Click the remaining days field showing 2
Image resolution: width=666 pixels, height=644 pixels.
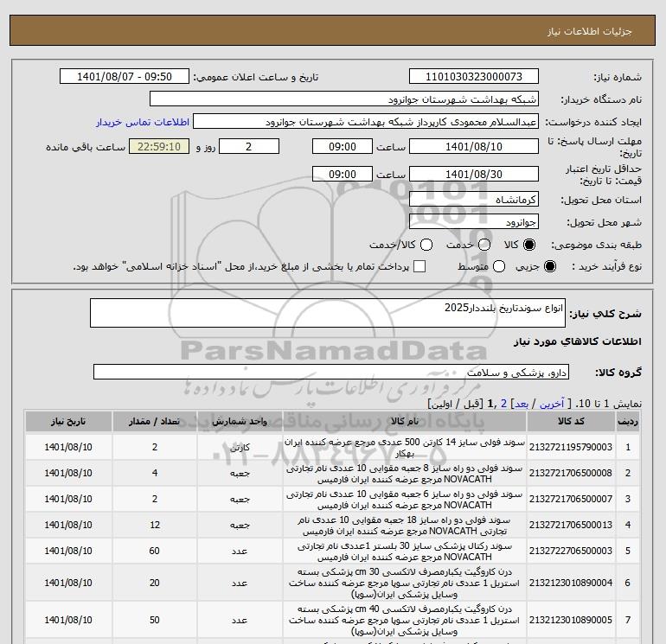point(249,147)
